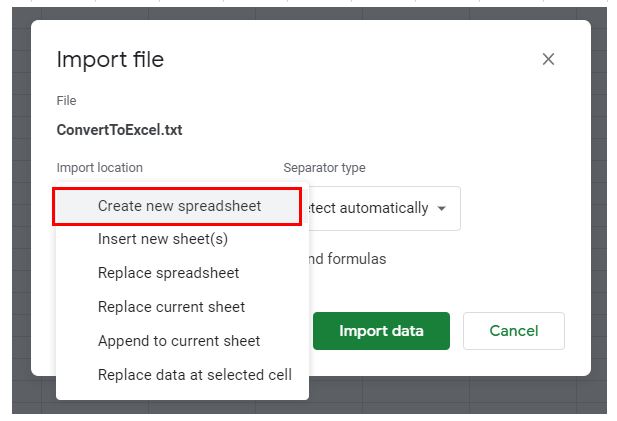The image size is (617, 421).
Task: Click the green Import data button
Action: [381, 331]
